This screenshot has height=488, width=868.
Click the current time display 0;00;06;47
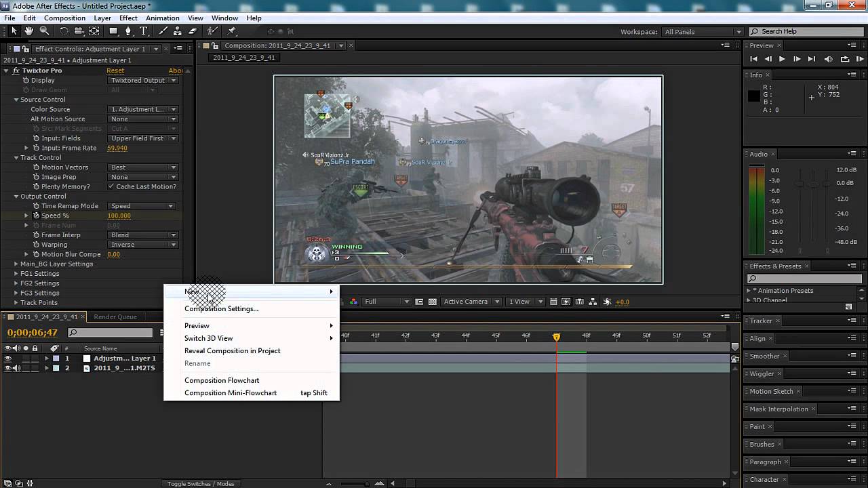click(x=33, y=333)
